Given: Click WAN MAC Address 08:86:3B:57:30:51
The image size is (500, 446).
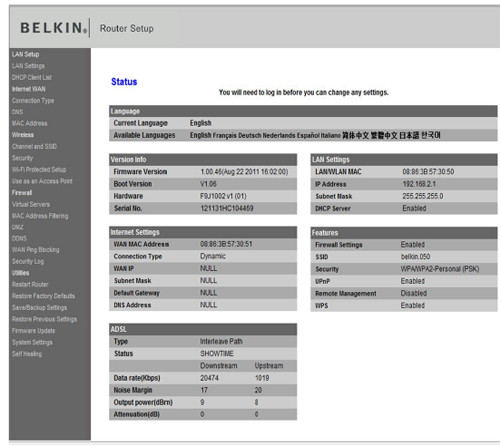Looking at the screenshot, I should [x=226, y=244].
